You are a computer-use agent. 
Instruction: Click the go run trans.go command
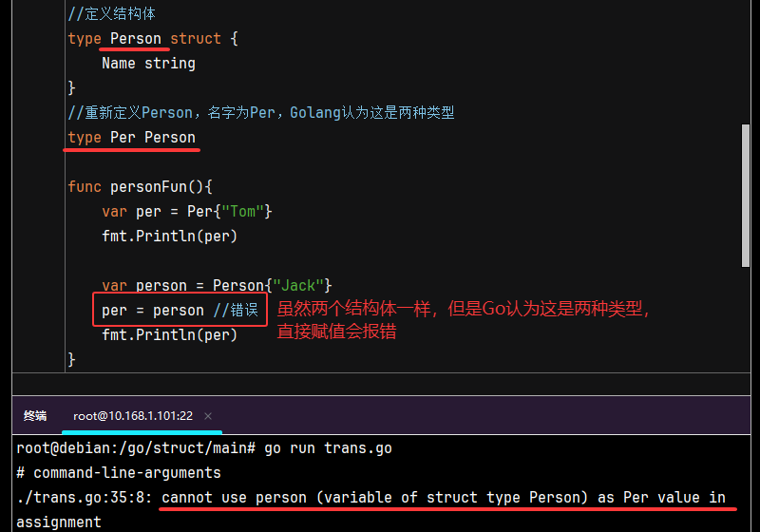tap(326, 447)
